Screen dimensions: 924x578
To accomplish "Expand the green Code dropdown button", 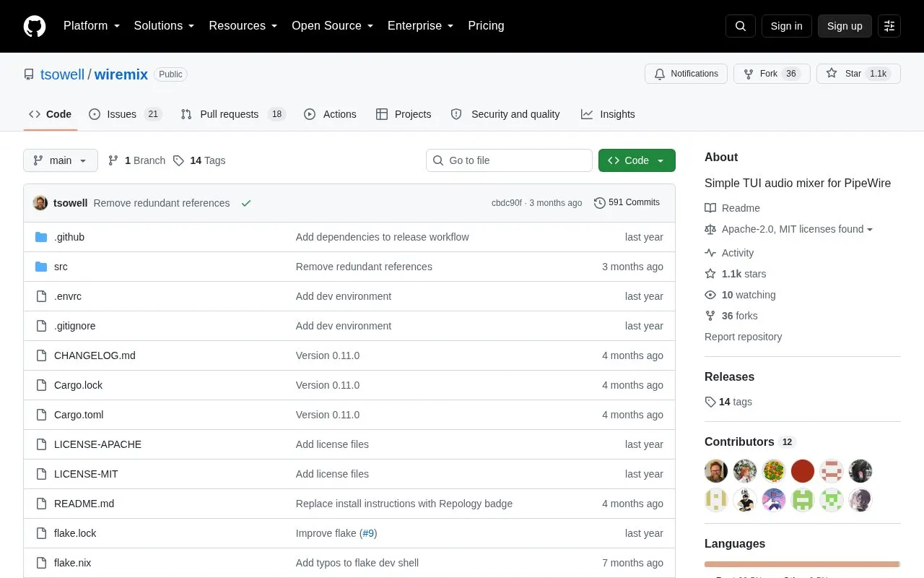I will (637, 160).
